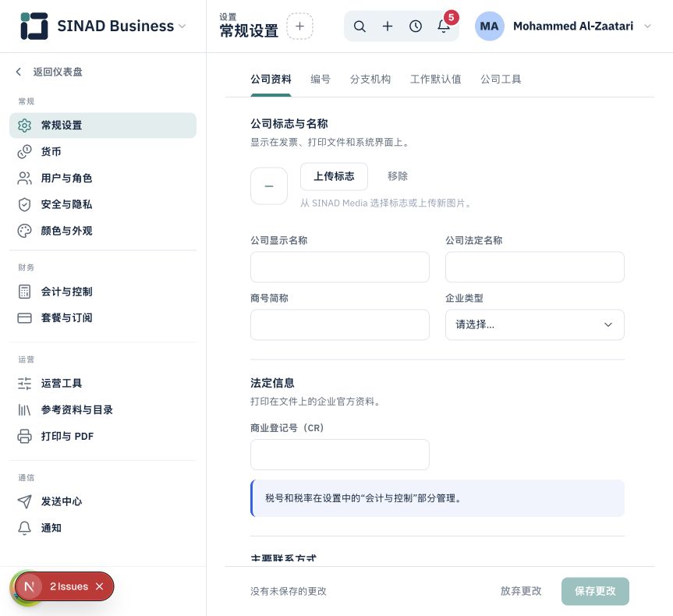Expand the SINAD Business workspace chevron
673x616 pixels.
coord(182,27)
